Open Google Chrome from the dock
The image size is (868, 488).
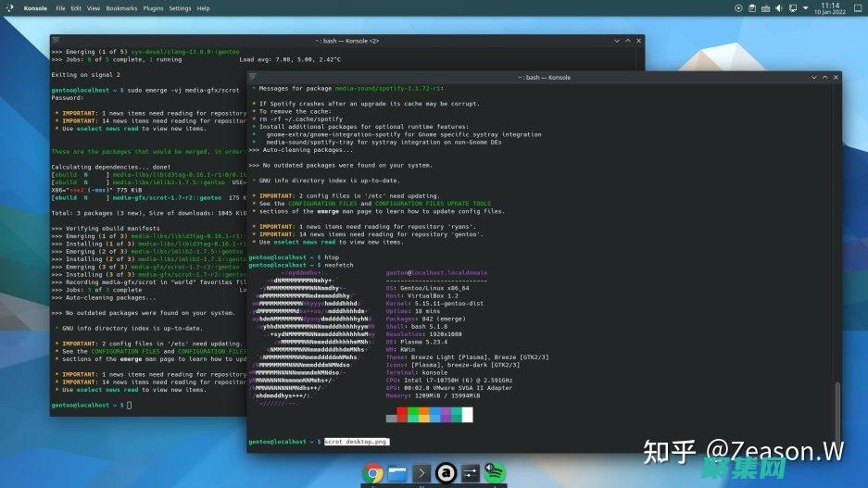point(373,474)
